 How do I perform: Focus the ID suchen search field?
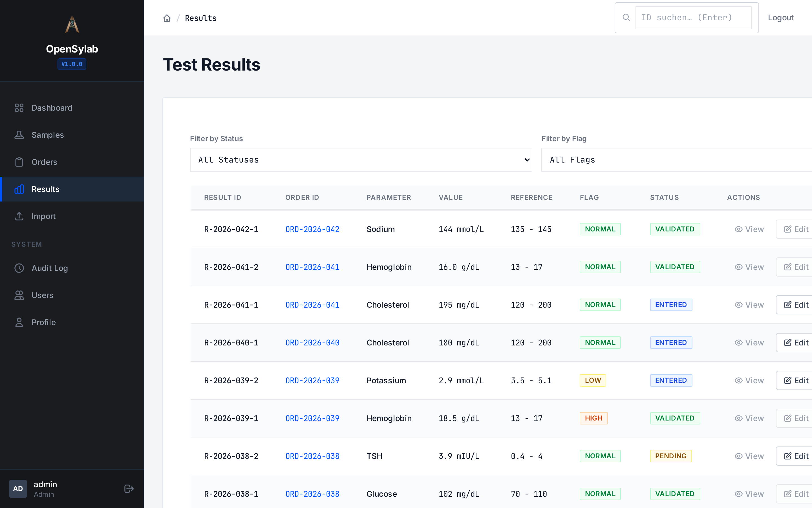click(x=693, y=18)
